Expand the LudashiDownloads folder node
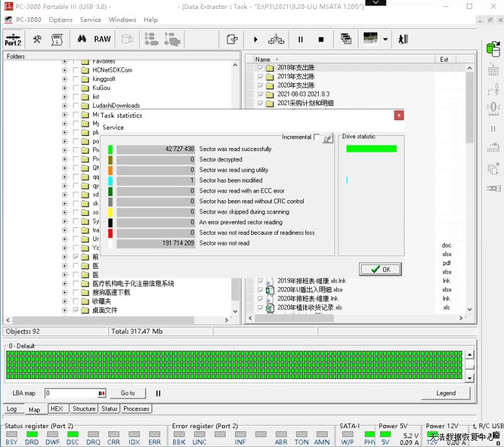The height and width of the screenshot is (447, 504). click(65, 106)
